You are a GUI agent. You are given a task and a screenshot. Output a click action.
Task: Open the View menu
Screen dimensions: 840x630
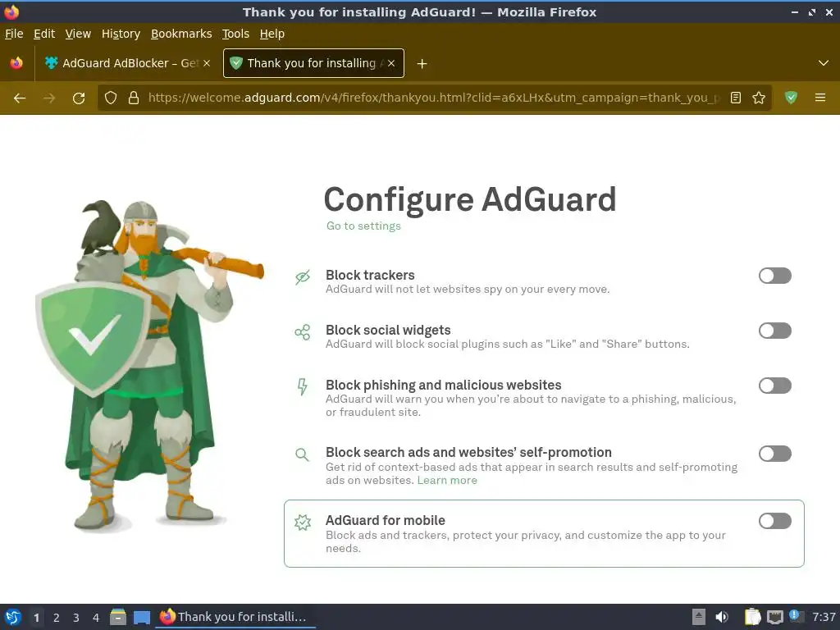[x=78, y=34]
